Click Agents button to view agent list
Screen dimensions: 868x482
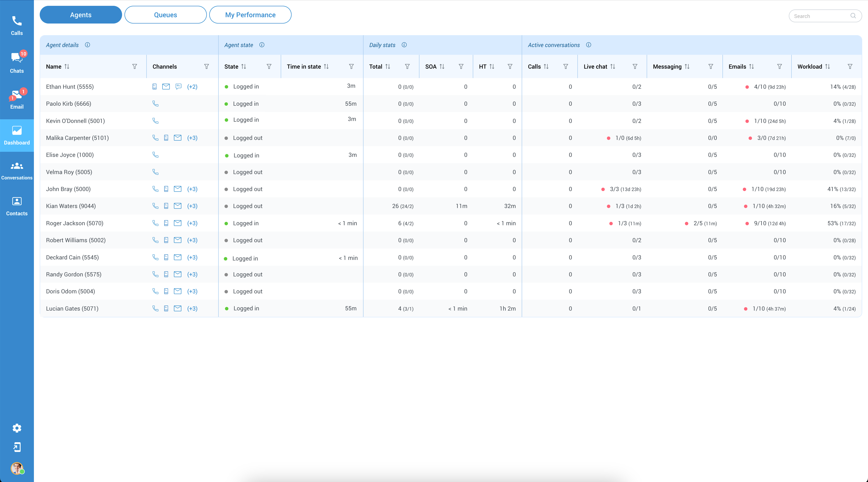tap(81, 14)
